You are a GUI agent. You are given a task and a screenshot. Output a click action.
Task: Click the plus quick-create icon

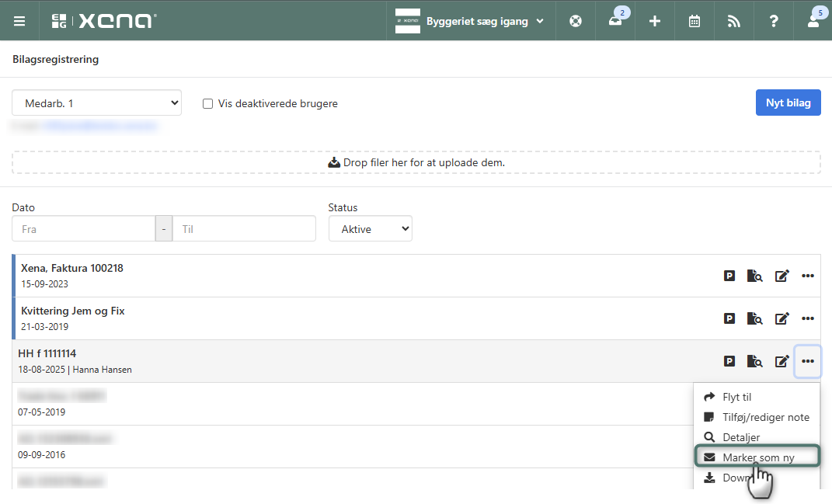click(x=655, y=21)
